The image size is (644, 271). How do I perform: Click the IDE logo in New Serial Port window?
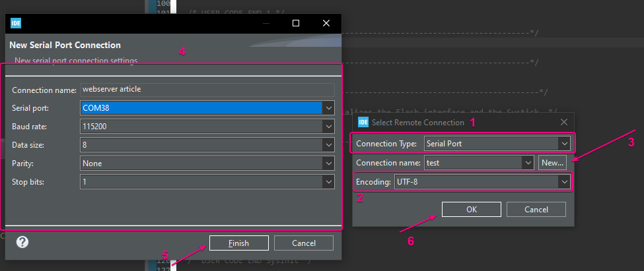click(16, 23)
